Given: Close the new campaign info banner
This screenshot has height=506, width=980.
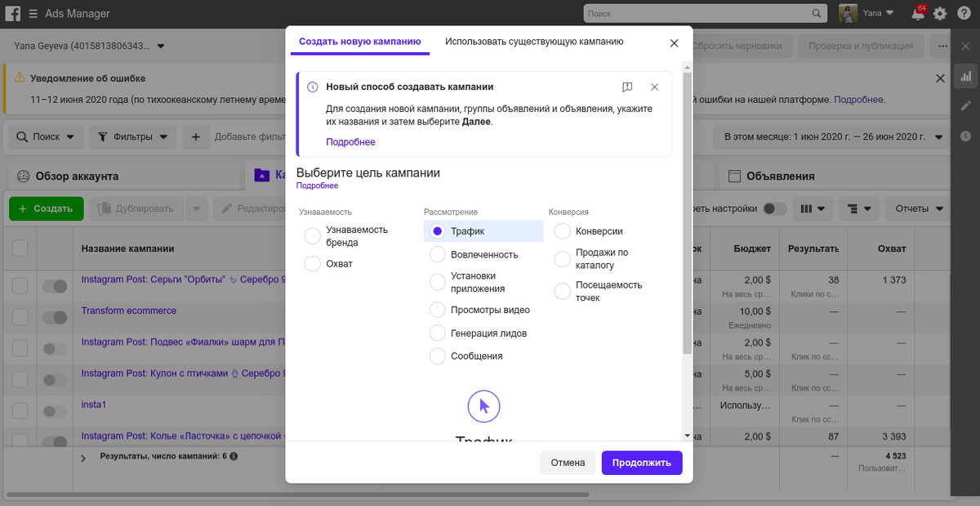Looking at the screenshot, I should [654, 87].
